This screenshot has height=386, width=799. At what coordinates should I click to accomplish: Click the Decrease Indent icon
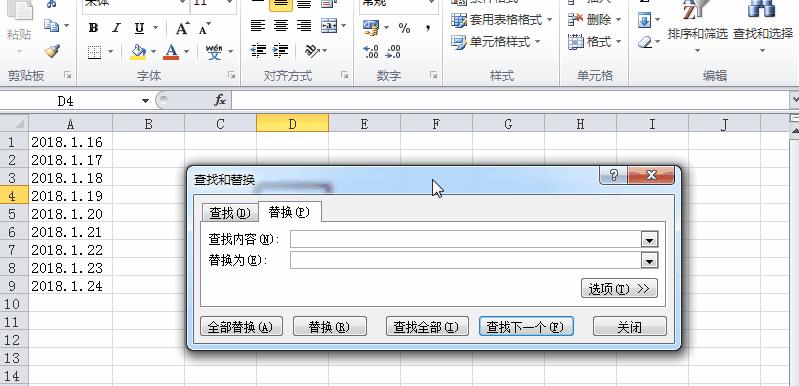(x=258, y=51)
